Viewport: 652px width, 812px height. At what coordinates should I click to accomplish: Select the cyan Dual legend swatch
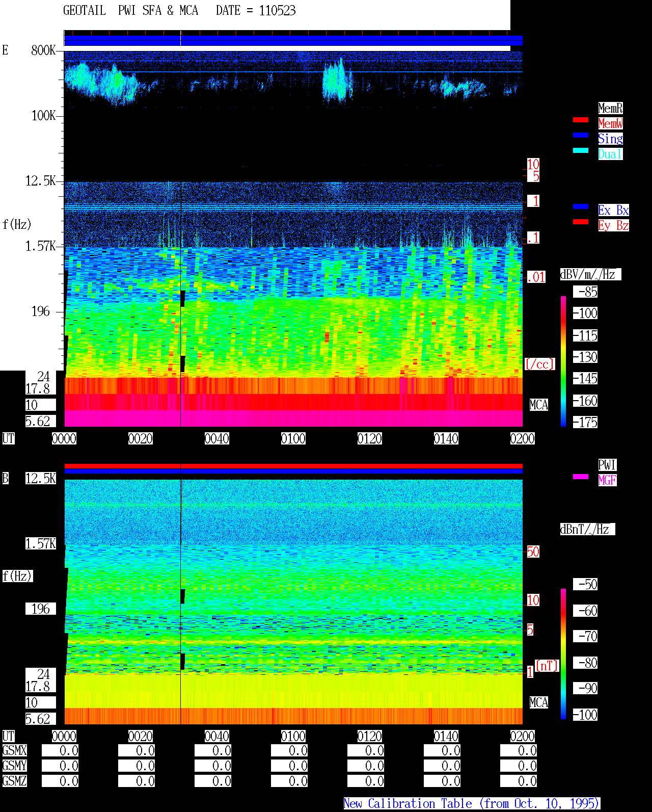[x=581, y=150]
